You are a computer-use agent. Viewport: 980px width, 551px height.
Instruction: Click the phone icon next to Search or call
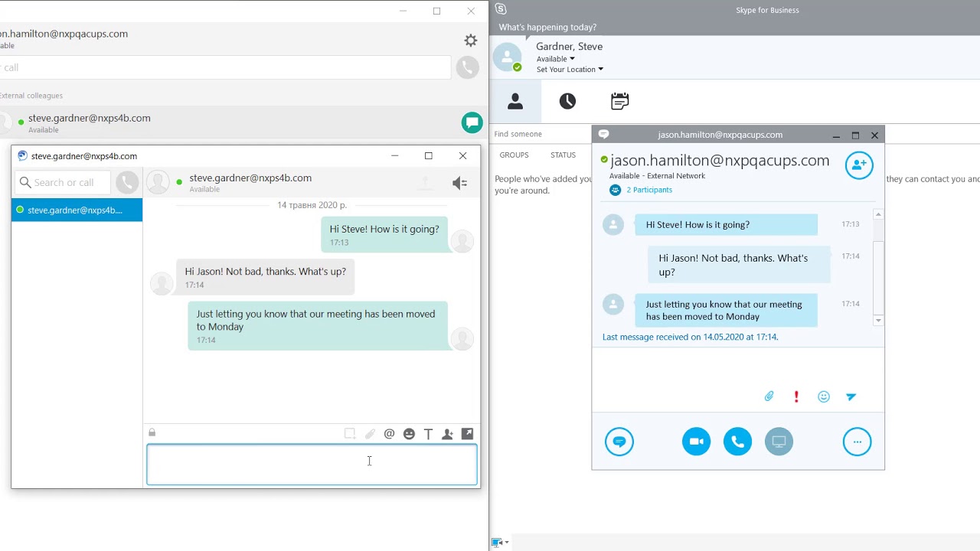coord(127,182)
